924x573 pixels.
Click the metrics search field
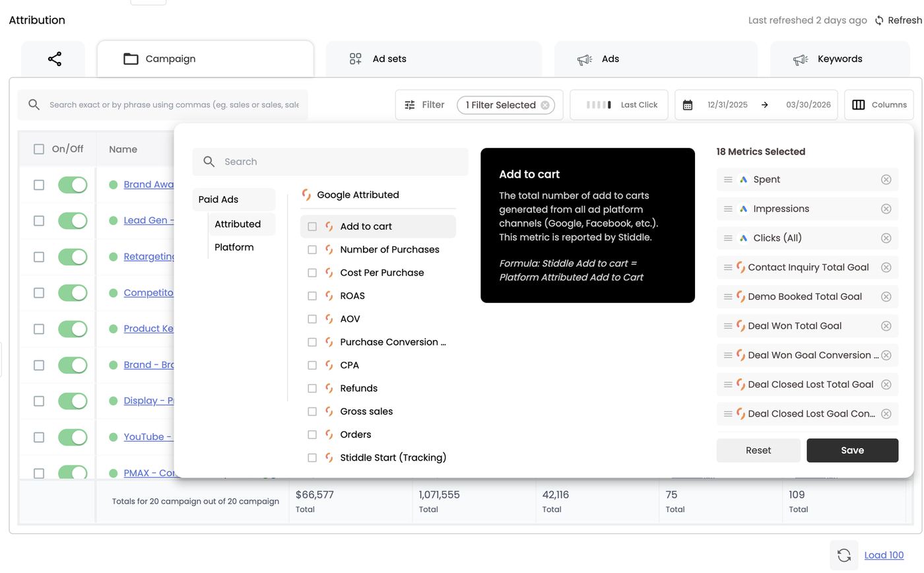(330, 162)
